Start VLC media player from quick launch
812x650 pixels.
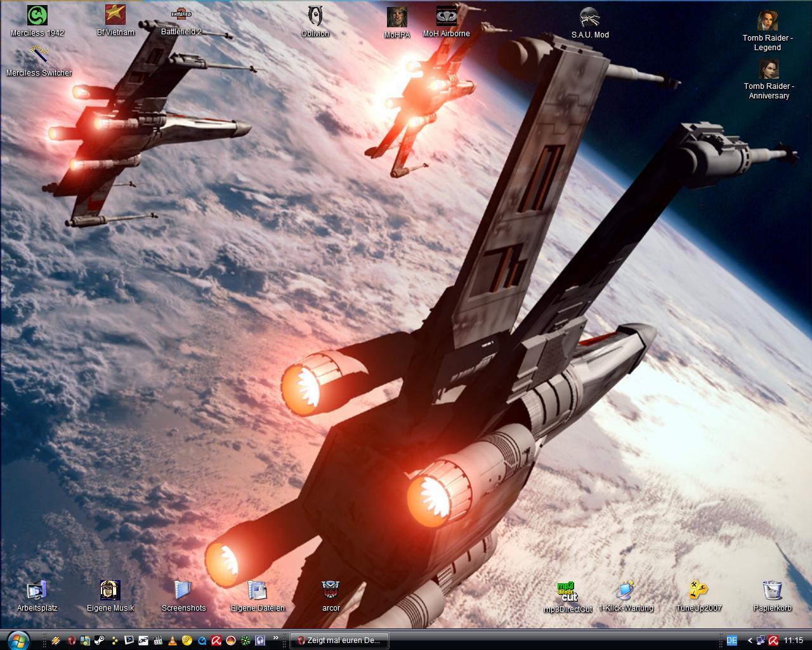(173, 640)
